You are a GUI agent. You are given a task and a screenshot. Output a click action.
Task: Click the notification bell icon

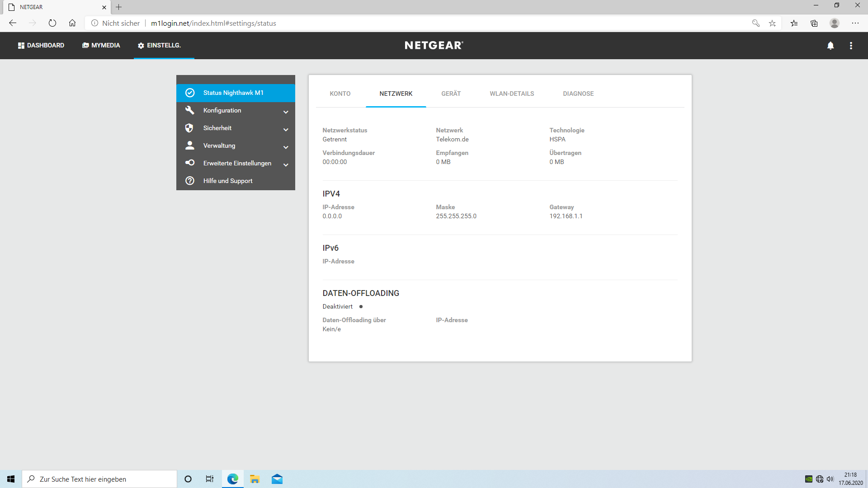click(x=830, y=46)
